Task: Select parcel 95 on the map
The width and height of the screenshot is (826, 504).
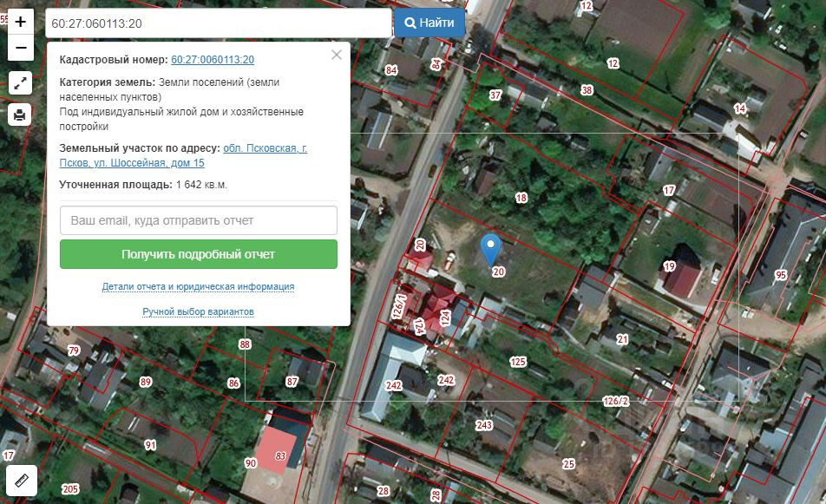Action: 781,275
